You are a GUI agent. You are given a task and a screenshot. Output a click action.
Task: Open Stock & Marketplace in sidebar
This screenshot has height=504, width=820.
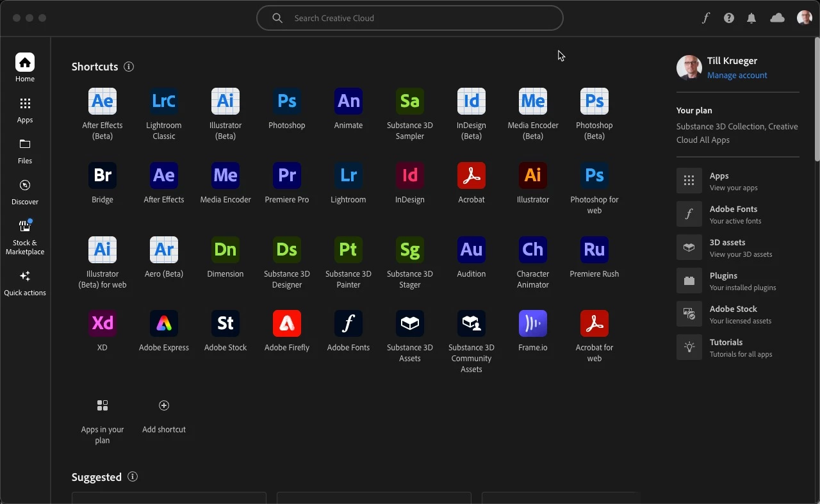(x=25, y=237)
